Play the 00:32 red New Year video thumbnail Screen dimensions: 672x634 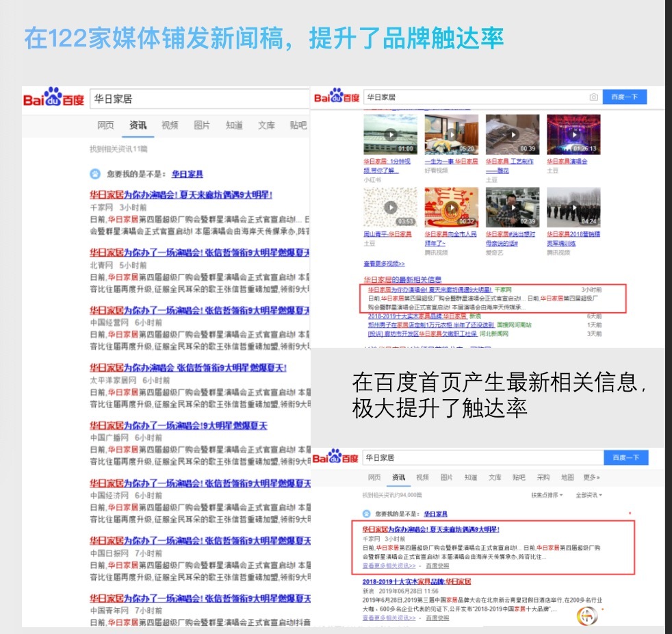(451, 207)
